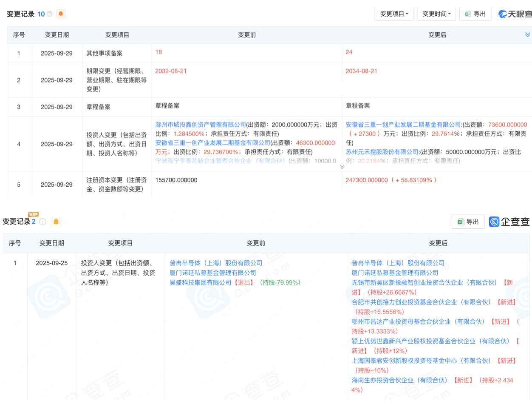Click the 导出 button in the 企查查 panel
This screenshot has width=532, height=404.
click(x=468, y=221)
